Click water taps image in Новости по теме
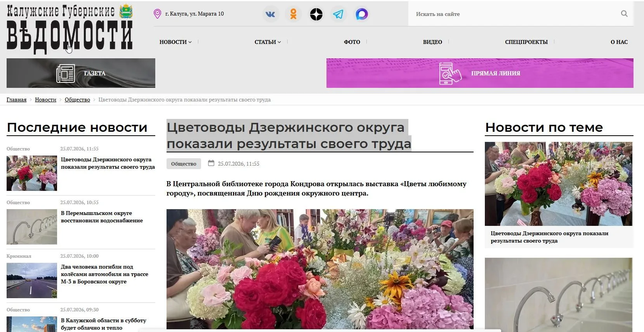Image resolution: width=644 pixels, height=332 pixels. (559, 295)
